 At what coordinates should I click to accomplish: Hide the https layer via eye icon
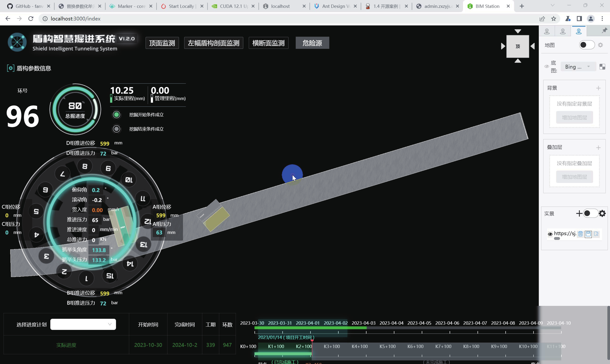point(550,234)
